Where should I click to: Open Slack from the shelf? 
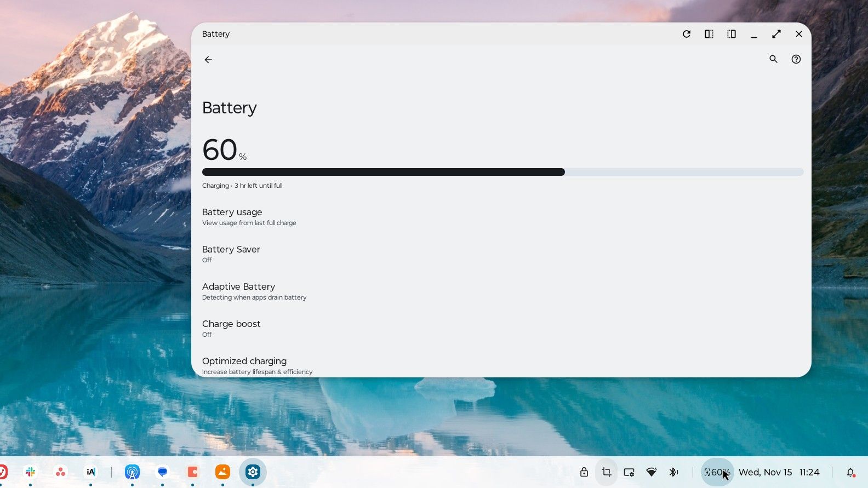31,472
